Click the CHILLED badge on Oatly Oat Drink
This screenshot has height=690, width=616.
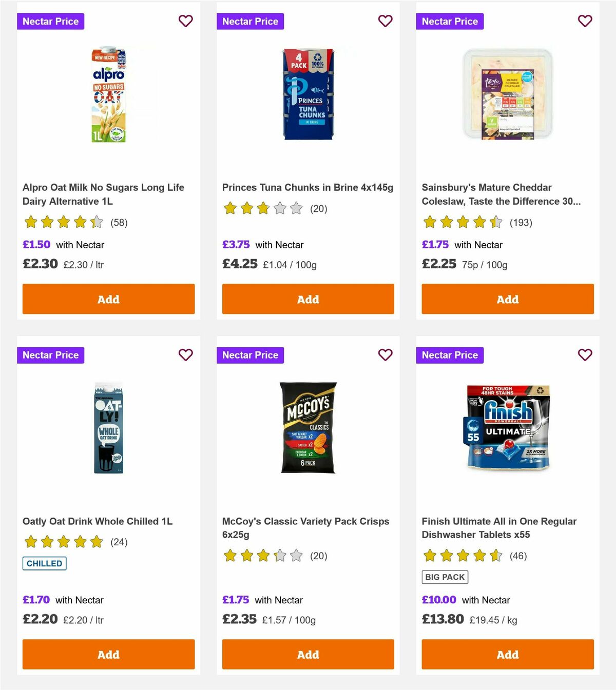tap(44, 563)
